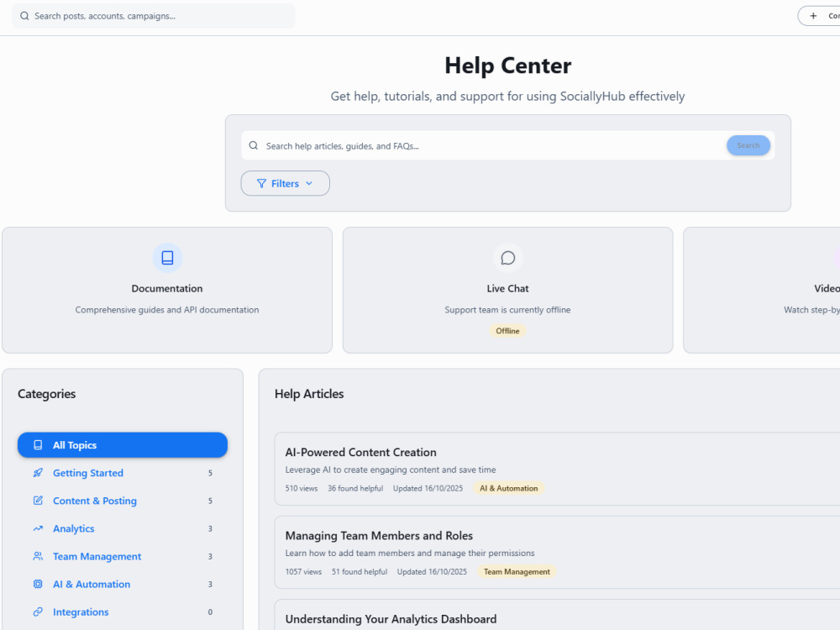The width and height of the screenshot is (840, 630).
Task: Open the Getting Started category
Action: 123,473
